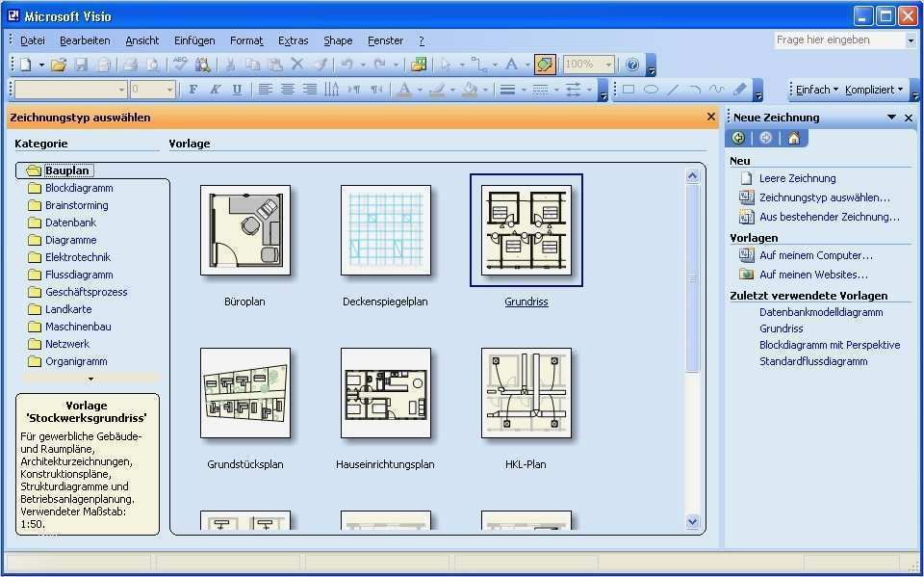Toggle underline (U) formatting
The image size is (924, 577).
pyautogui.click(x=237, y=90)
